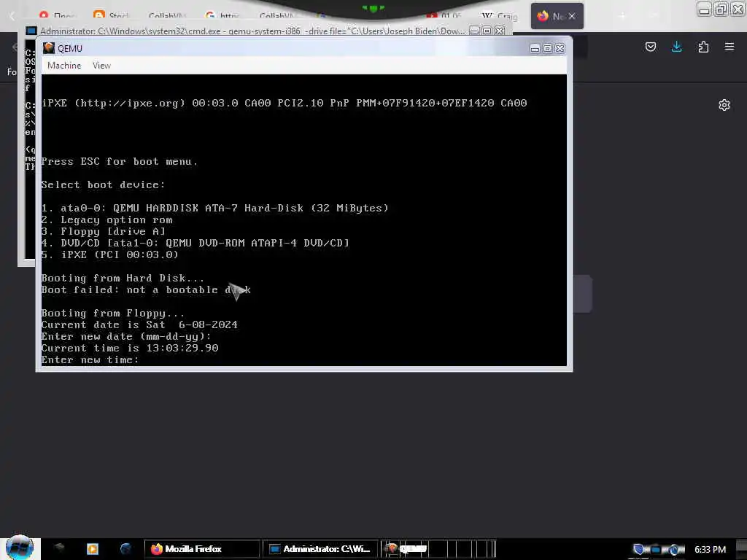Switch to the Blogger Stock tab
The width and height of the screenshot is (747, 560).
pyautogui.click(x=111, y=16)
